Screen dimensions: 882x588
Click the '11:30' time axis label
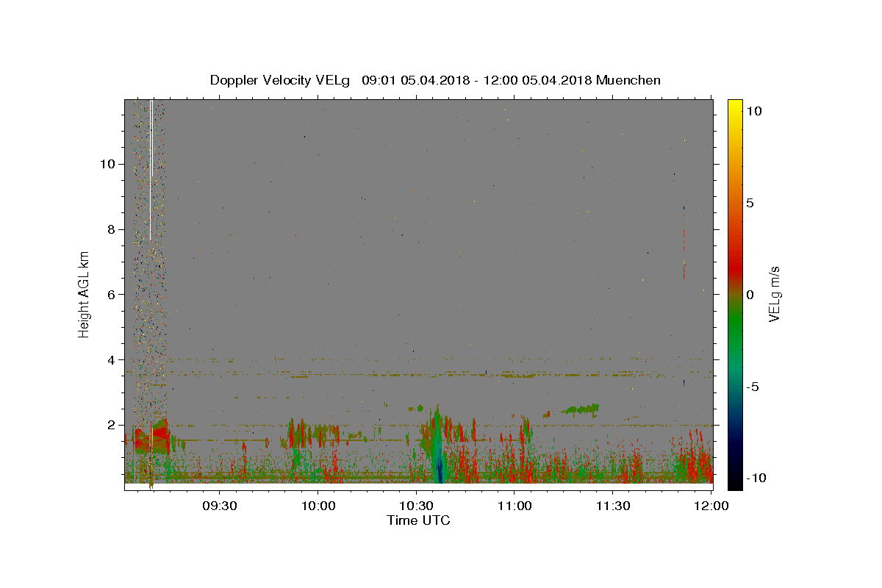[x=612, y=506]
